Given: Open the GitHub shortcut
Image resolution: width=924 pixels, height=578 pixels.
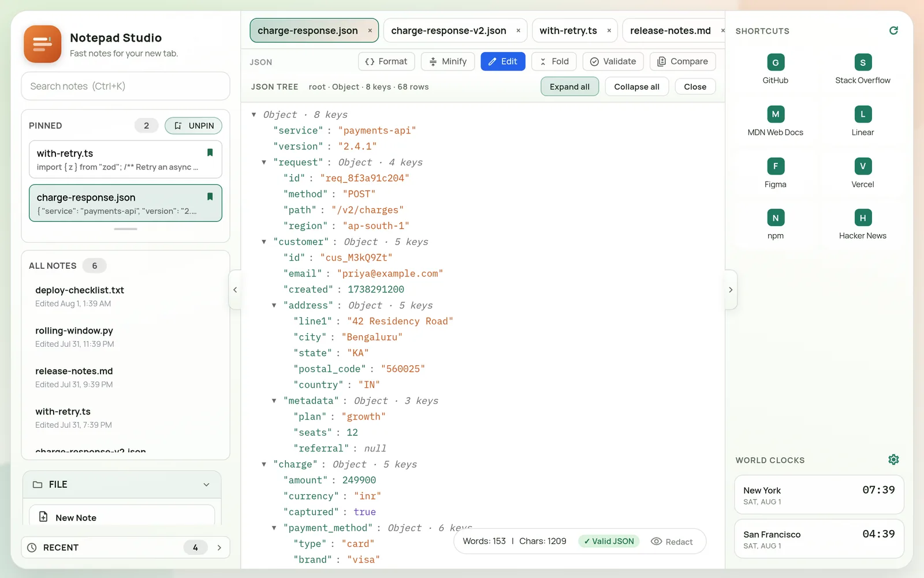Looking at the screenshot, I should point(775,69).
